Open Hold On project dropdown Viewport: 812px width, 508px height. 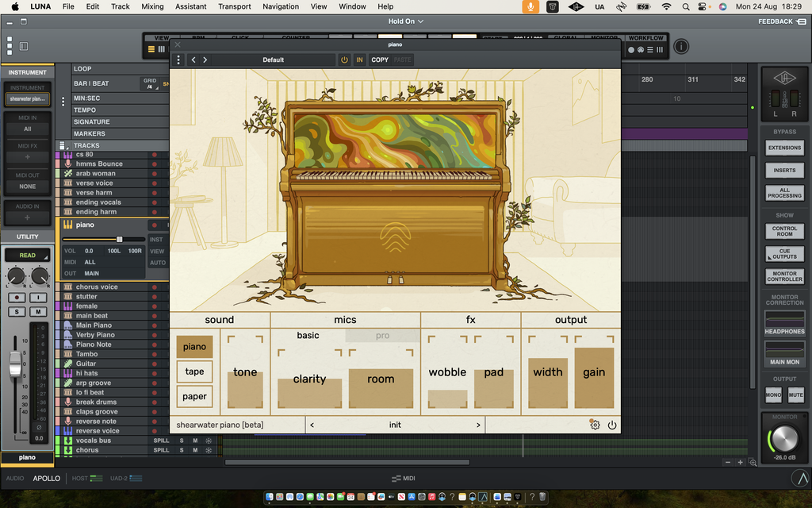click(x=406, y=21)
